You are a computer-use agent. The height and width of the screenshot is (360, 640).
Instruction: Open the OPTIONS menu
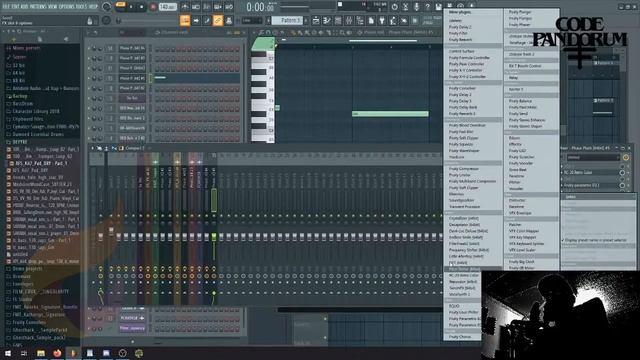66,6
